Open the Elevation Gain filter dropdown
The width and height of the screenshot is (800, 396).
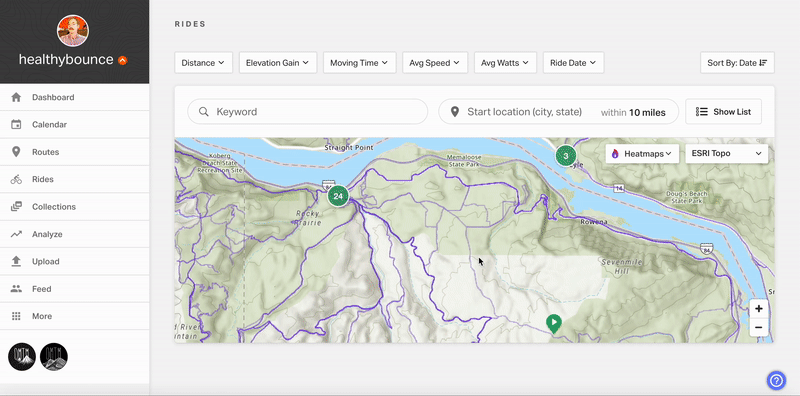[x=278, y=63]
